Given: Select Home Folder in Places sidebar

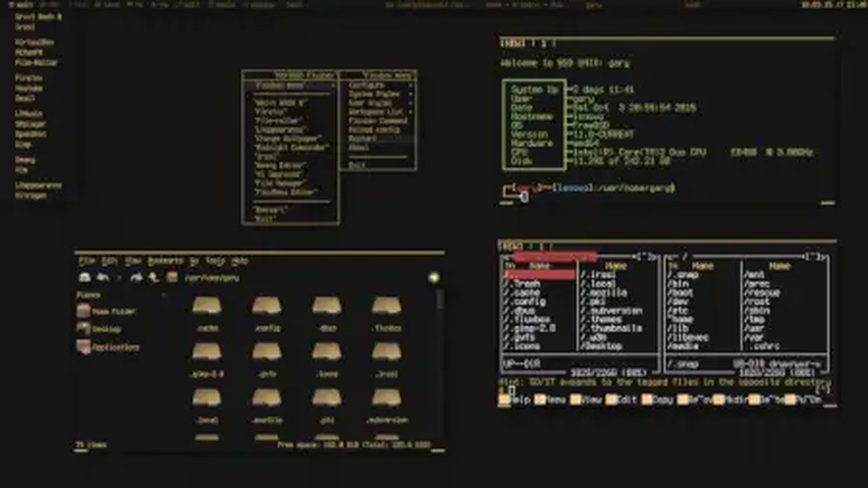Looking at the screenshot, I should click(x=106, y=311).
